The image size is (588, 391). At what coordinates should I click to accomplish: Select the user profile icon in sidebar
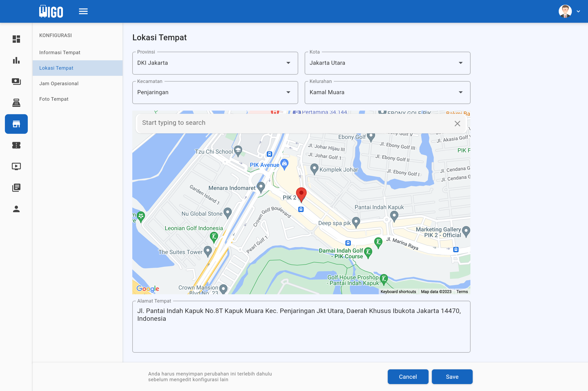(16, 209)
